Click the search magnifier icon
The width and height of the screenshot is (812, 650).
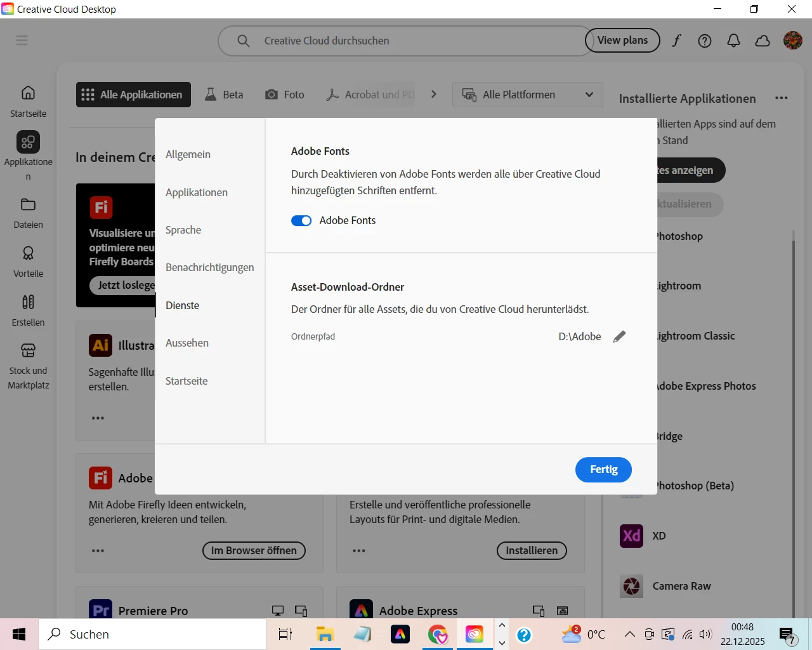[x=244, y=41]
